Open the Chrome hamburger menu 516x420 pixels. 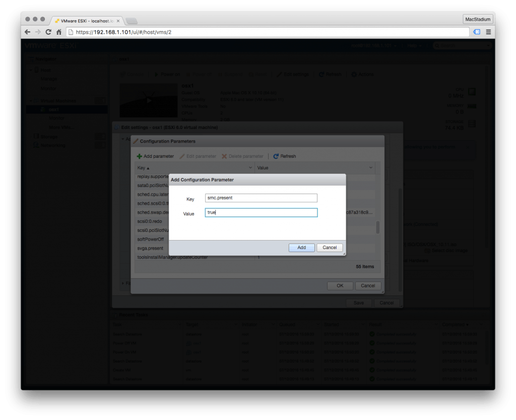pyautogui.click(x=488, y=32)
